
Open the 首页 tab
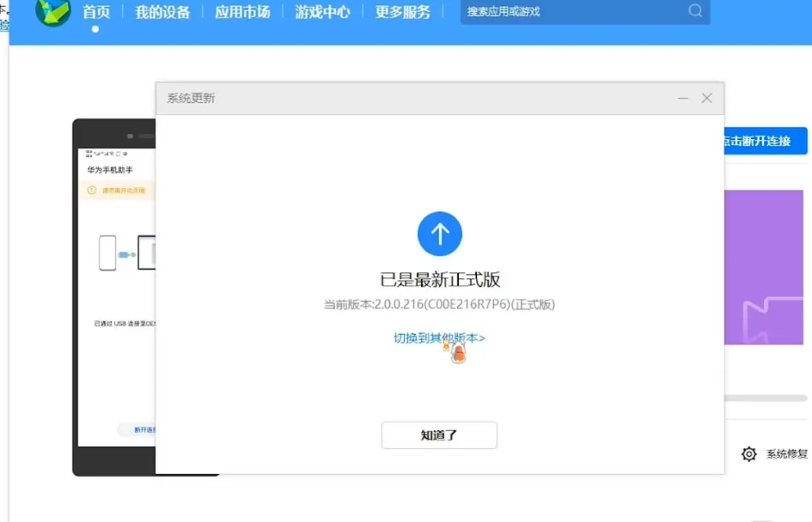point(96,12)
